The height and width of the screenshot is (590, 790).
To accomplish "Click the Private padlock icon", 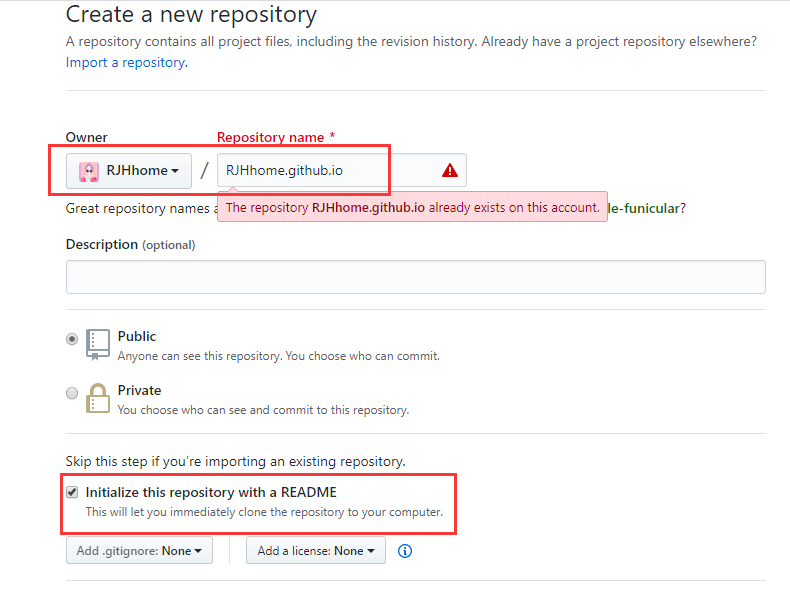I will tap(98, 398).
